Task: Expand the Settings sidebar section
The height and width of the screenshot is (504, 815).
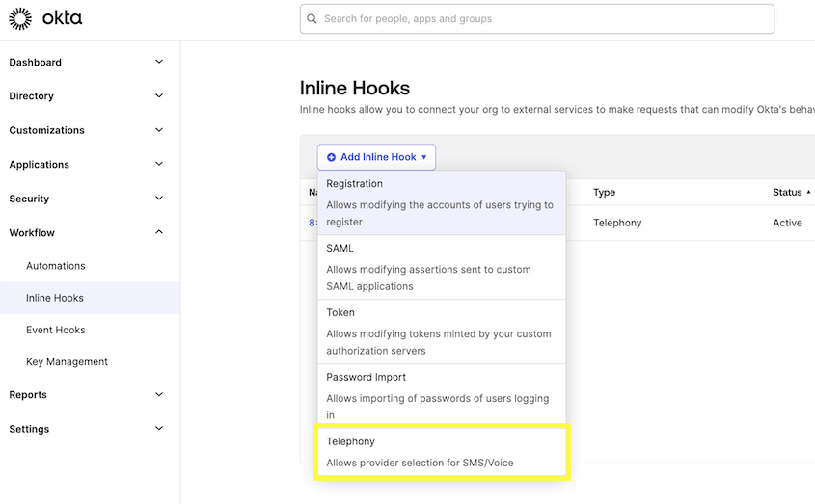Action: pyautogui.click(x=159, y=429)
